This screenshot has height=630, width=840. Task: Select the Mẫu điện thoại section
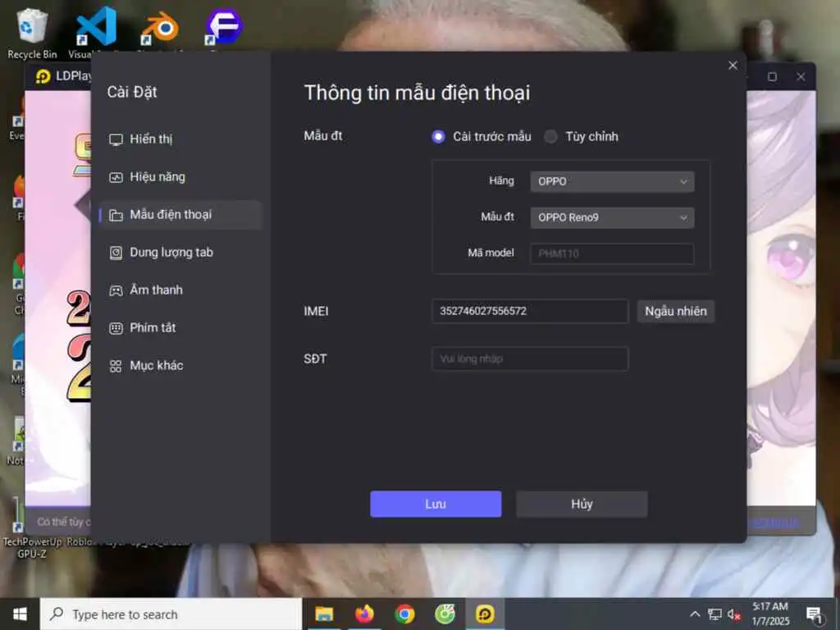180,215
